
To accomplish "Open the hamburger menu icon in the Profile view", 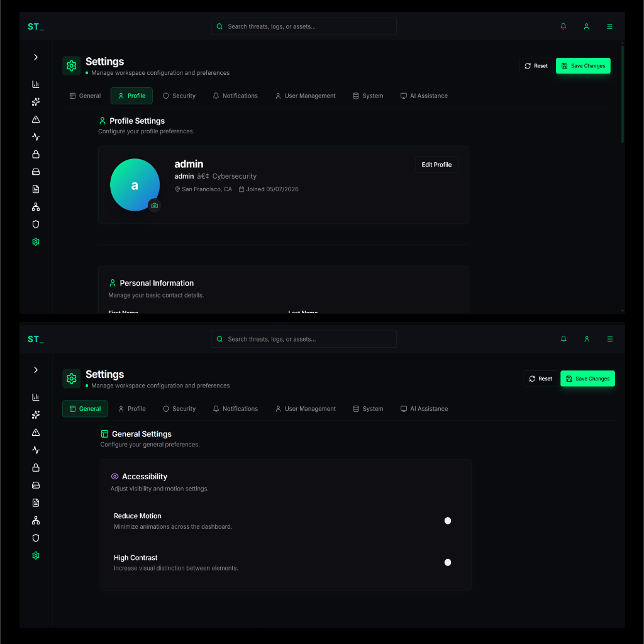I will pos(609,26).
